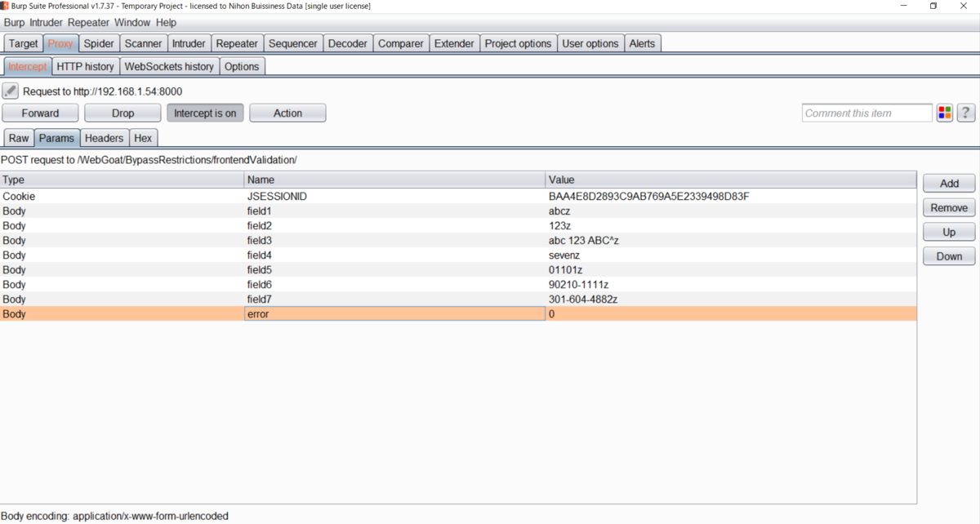Switch to the Decoder tab
980x524 pixels.
click(348, 43)
